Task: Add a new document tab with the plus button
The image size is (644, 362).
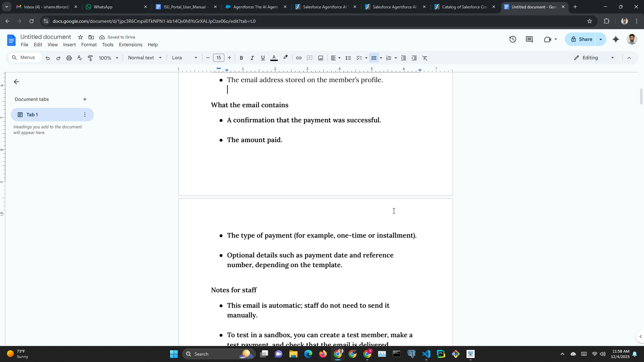Action: click(85, 99)
